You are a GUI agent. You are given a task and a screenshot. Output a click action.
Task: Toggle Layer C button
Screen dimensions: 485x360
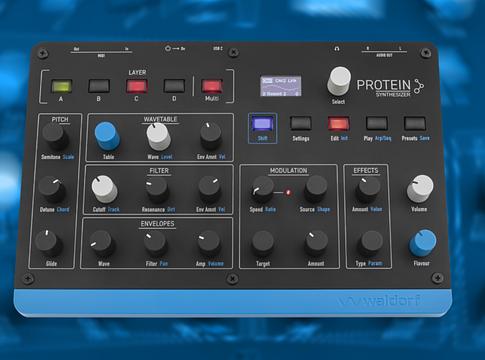pyautogui.click(x=137, y=86)
